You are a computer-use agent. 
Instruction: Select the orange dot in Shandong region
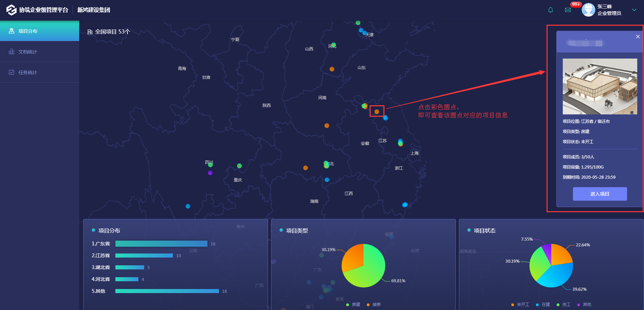point(332,69)
